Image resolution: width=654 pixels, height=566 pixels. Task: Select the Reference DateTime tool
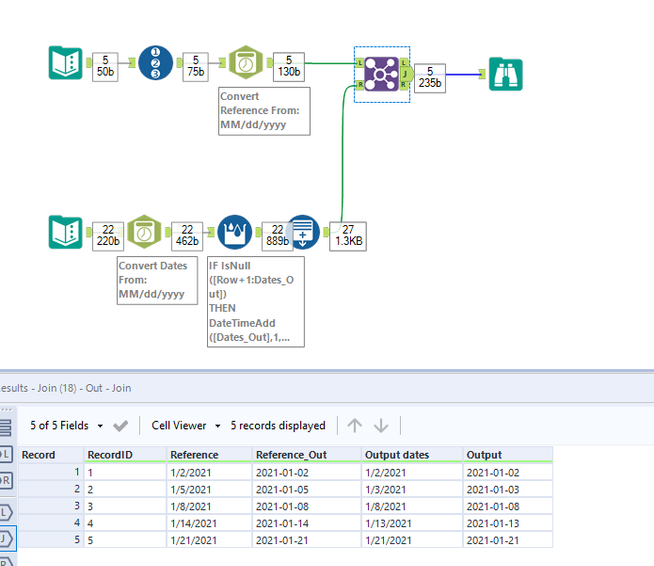coord(246,63)
